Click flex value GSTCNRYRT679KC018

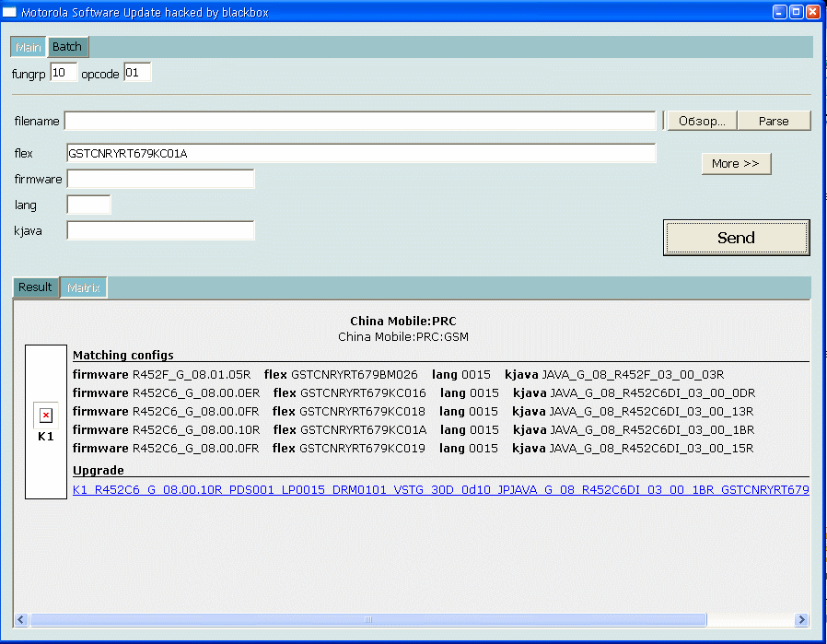[362, 412]
